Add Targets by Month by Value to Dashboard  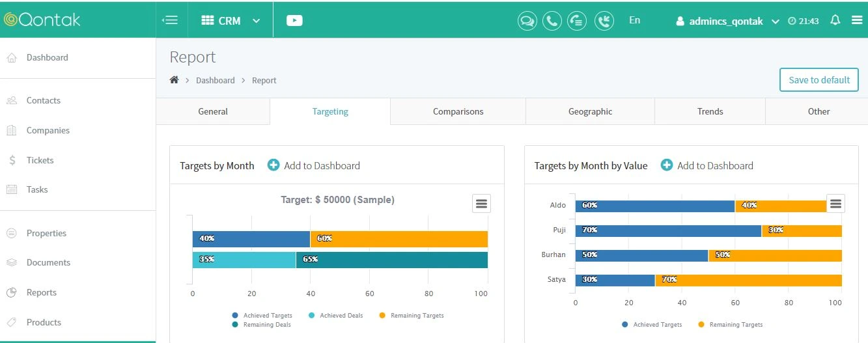click(707, 165)
